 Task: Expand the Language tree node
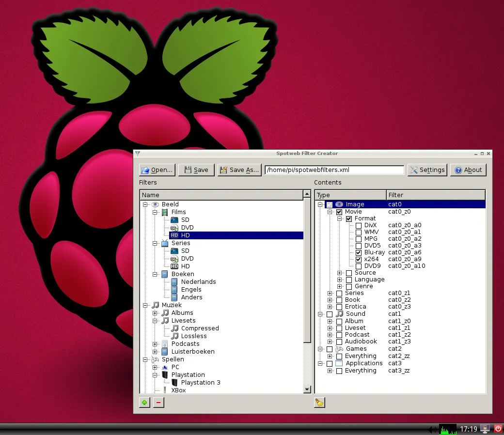pyautogui.click(x=339, y=279)
